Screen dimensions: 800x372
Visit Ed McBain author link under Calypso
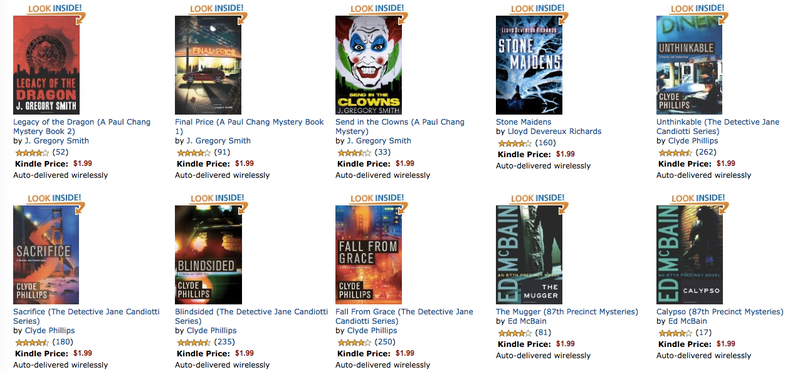coord(688,321)
